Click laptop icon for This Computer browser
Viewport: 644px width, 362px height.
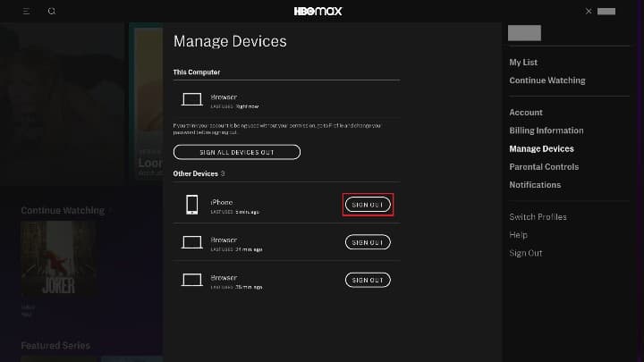pos(191,100)
